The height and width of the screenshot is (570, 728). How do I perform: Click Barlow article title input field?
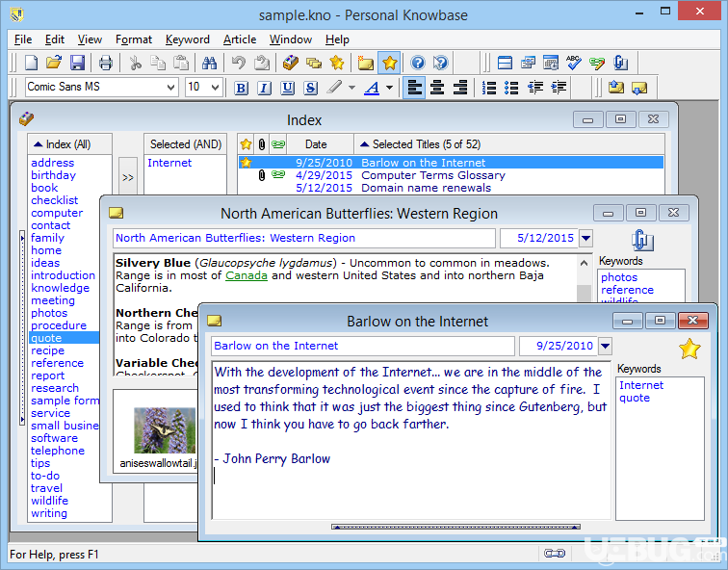click(363, 346)
